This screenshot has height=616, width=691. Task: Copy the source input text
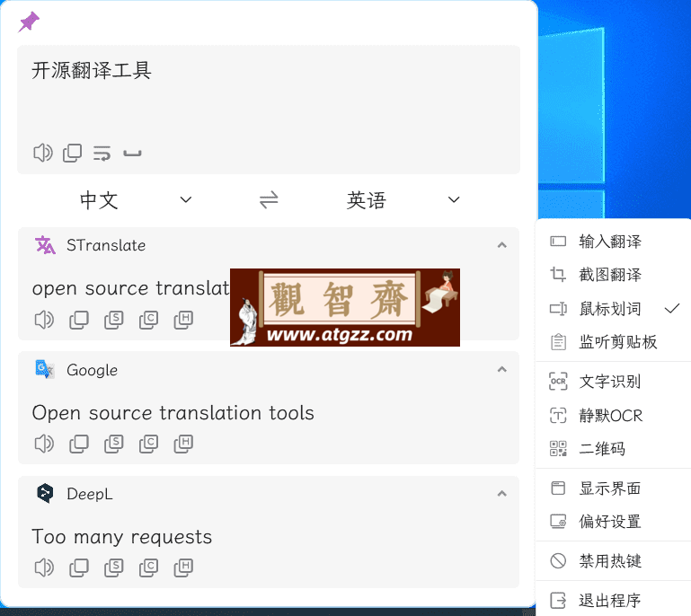(72, 153)
